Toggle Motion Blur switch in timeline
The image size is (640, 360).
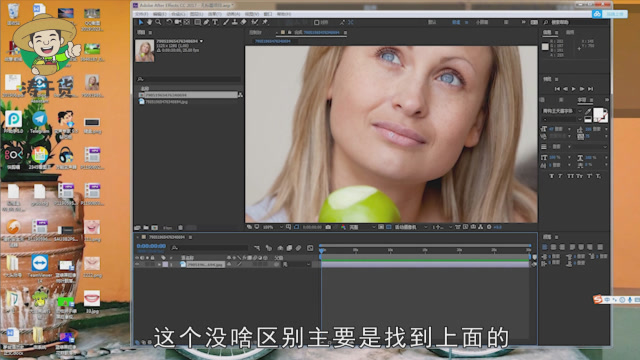coord(299,248)
